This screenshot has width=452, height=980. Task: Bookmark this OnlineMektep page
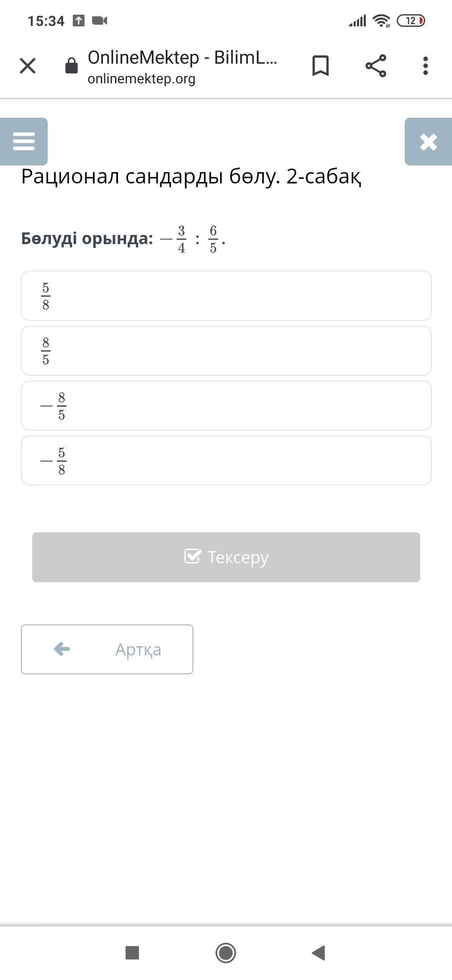(x=321, y=66)
